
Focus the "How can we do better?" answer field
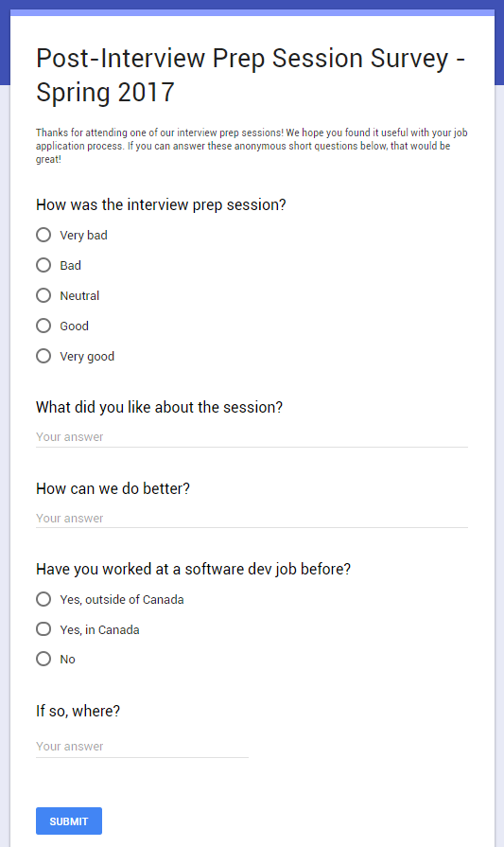pyautogui.click(x=252, y=518)
